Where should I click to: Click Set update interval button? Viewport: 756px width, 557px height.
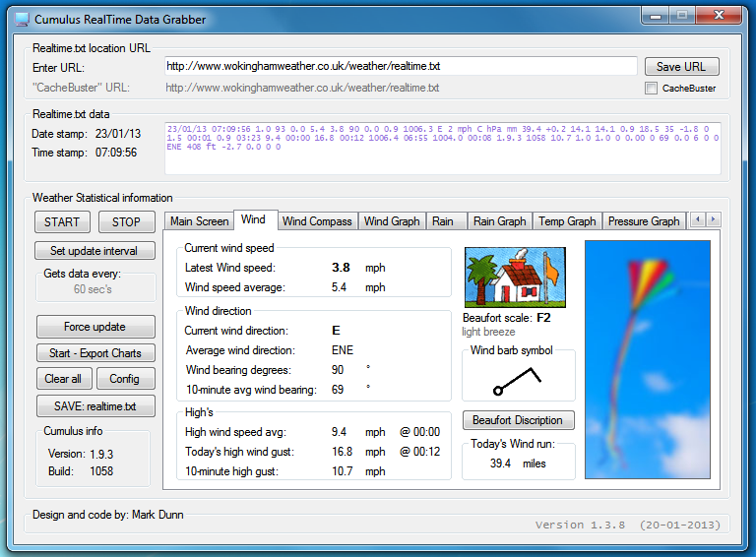click(x=95, y=251)
